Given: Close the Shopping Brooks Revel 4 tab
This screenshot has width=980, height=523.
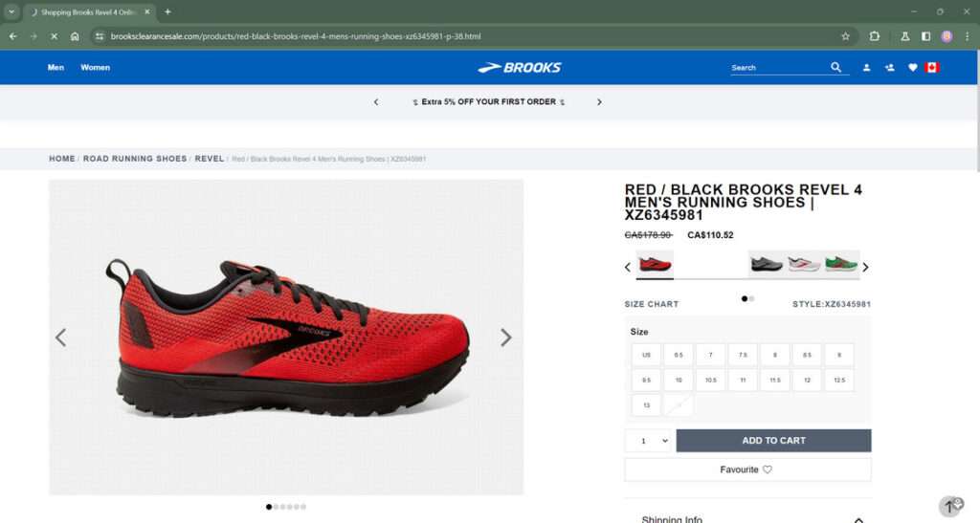Looking at the screenshot, I should (146, 11).
